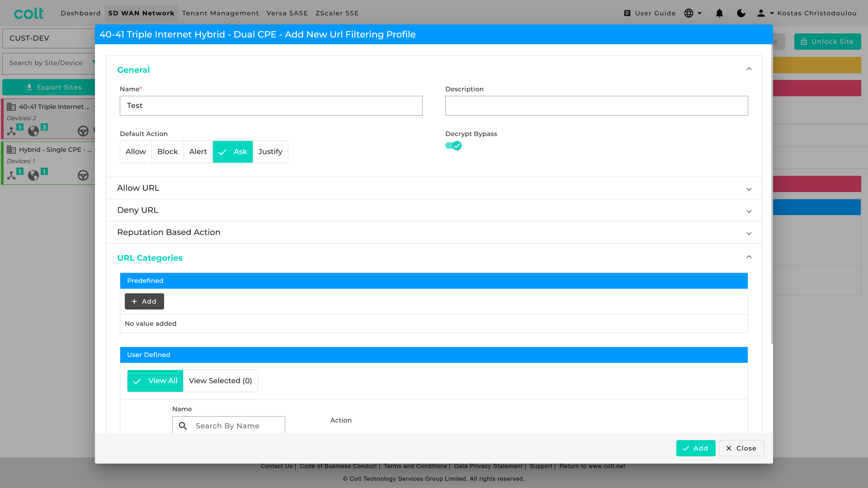Click the Colt logo
This screenshot has height=488, width=868.
pos(29,13)
